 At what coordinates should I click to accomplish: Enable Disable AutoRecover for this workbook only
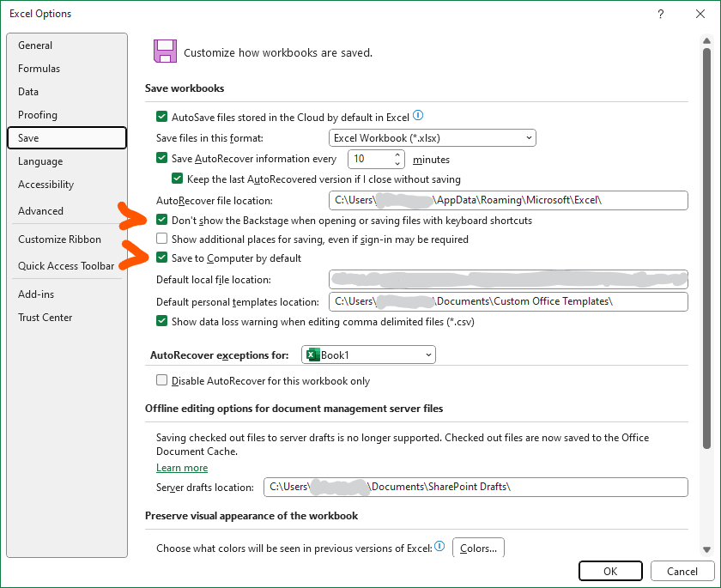click(x=161, y=380)
